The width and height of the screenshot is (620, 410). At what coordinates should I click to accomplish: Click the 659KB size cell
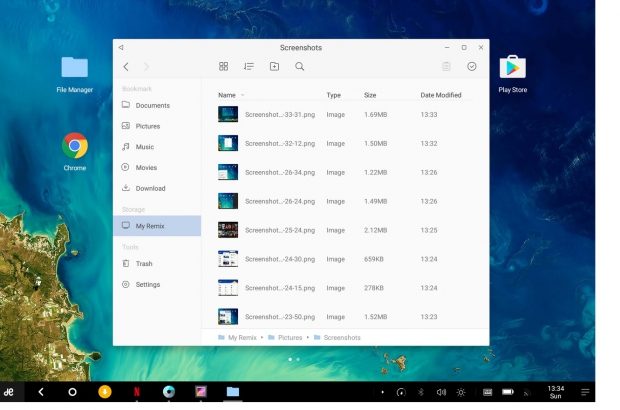pos(374,259)
